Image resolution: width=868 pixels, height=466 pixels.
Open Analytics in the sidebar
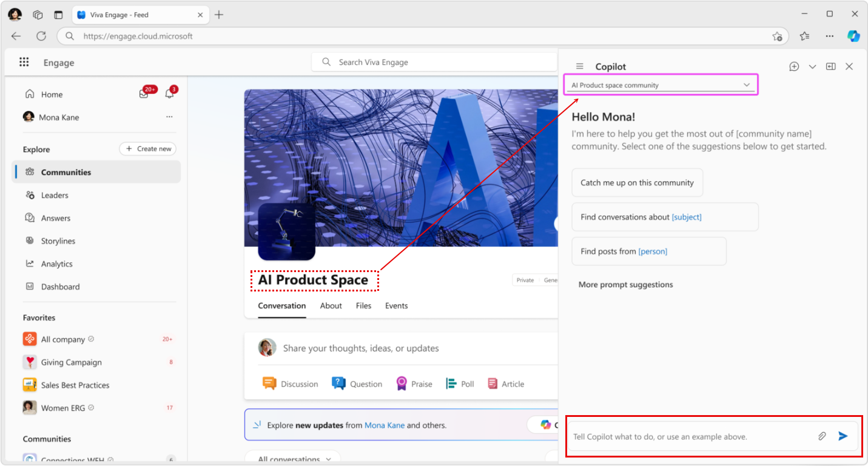point(56,264)
